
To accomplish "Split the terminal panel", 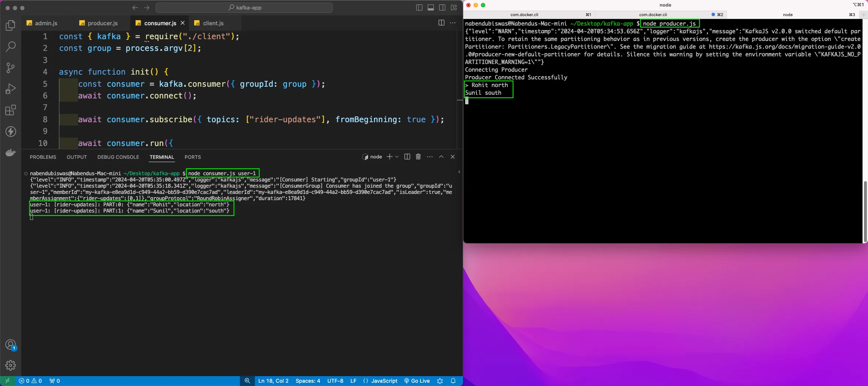I will pos(407,157).
